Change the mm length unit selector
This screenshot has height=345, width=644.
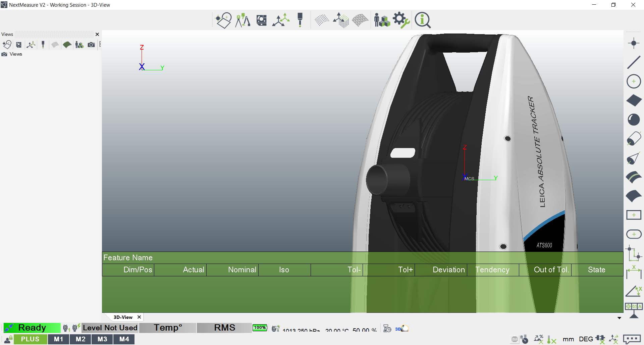pos(568,339)
